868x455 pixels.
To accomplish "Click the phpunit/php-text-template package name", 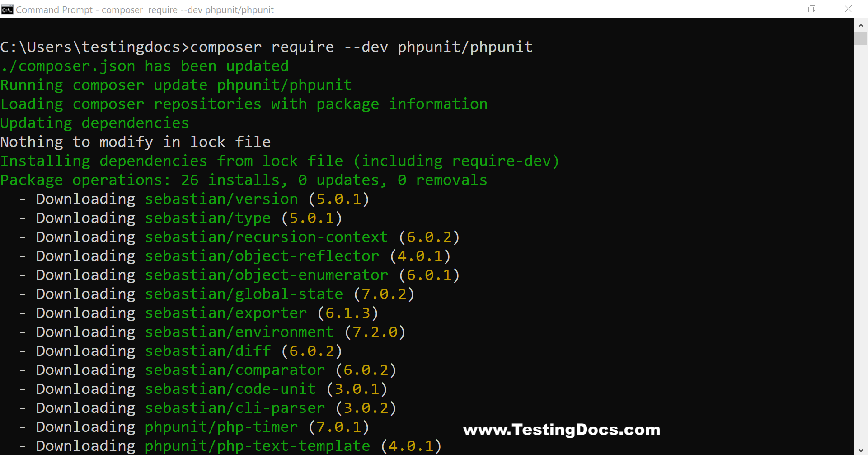I will (x=257, y=446).
